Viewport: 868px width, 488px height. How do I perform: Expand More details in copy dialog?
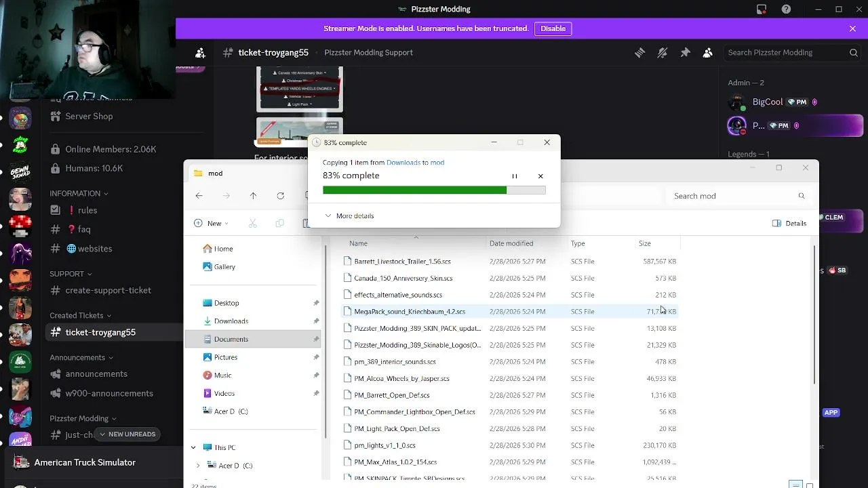(x=349, y=216)
